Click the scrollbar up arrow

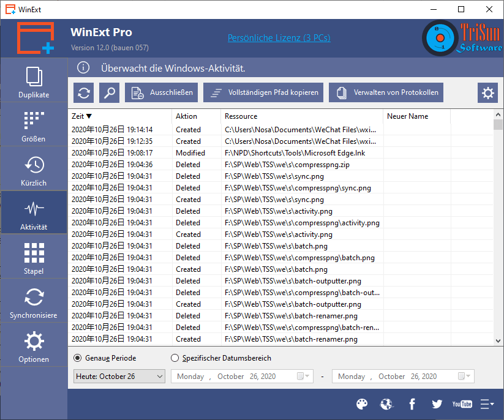click(498, 114)
